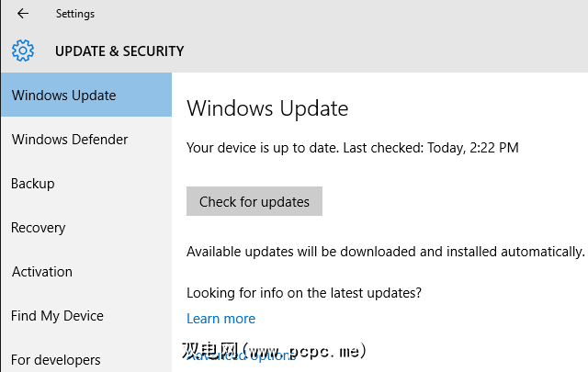Click 'Looking for info on the latest updates?' text

304,293
